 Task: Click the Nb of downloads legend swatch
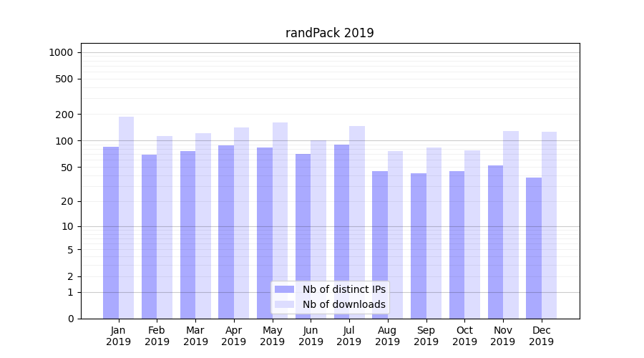(284, 304)
